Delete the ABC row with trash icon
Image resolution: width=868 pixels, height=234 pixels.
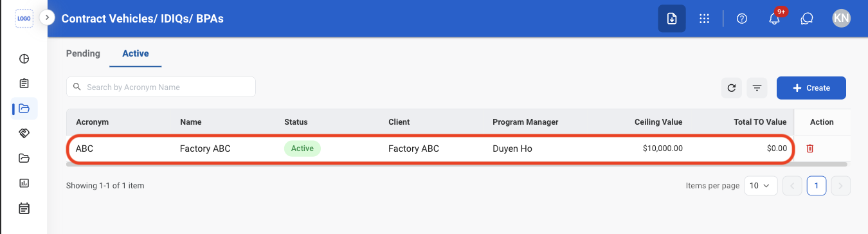click(x=810, y=148)
